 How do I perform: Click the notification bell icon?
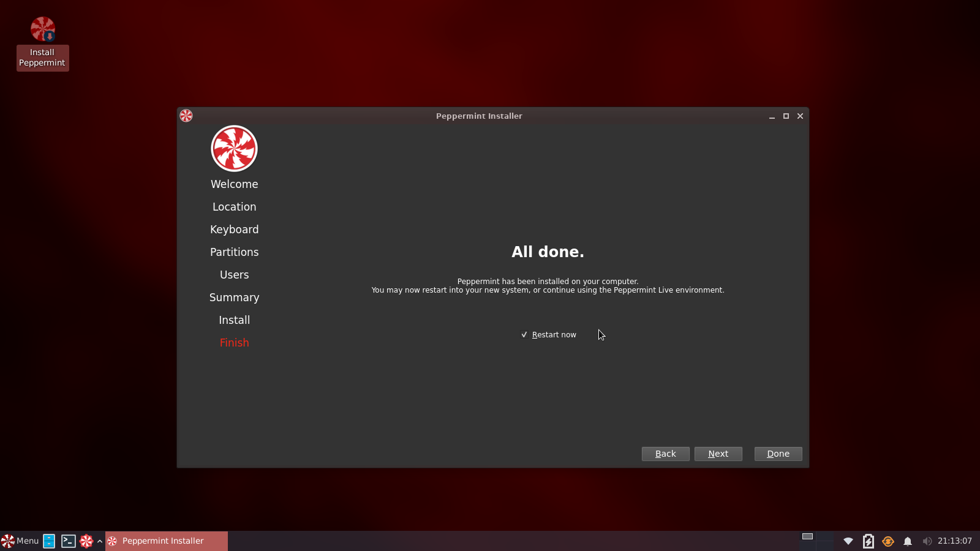point(908,541)
